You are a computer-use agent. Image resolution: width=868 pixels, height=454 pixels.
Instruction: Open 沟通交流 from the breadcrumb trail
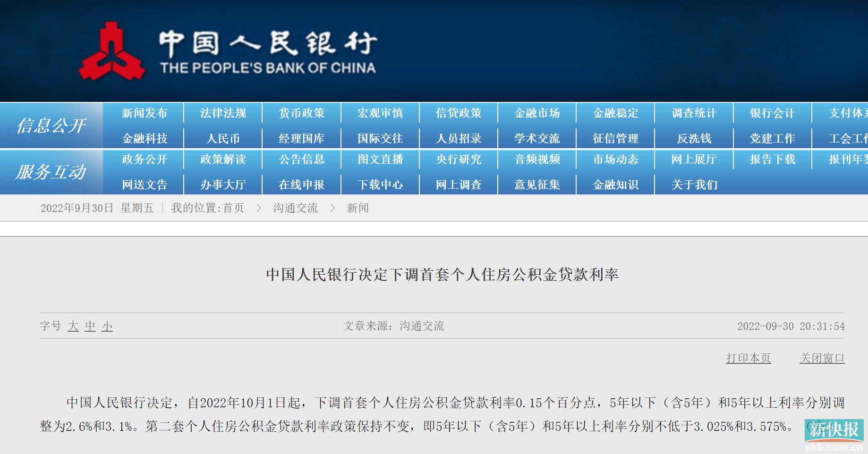[x=295, y=208]
